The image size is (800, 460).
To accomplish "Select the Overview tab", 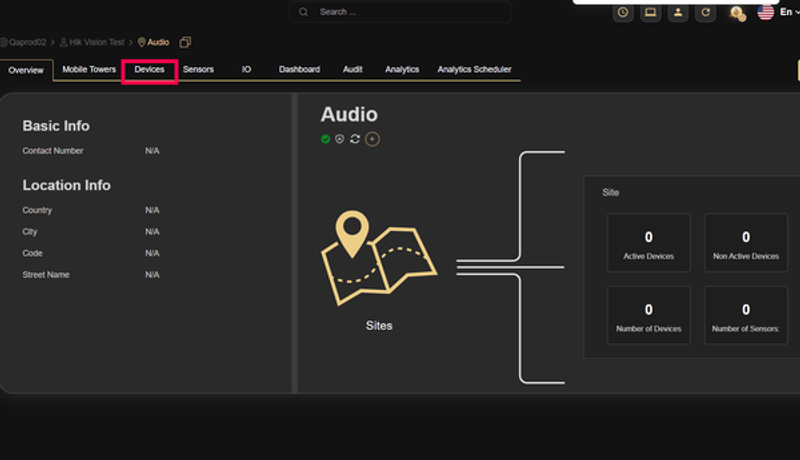I will coord(26,70).
